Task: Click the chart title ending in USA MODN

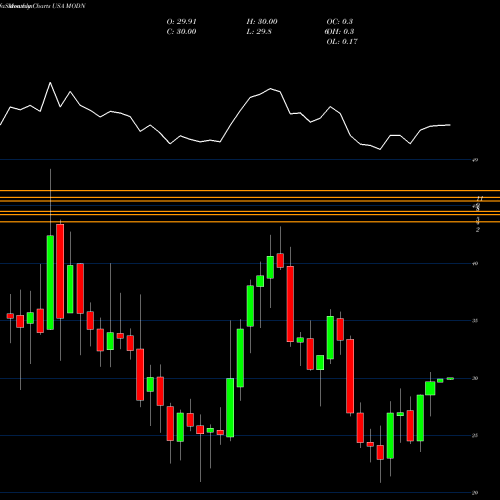Action: coord(43,6)
